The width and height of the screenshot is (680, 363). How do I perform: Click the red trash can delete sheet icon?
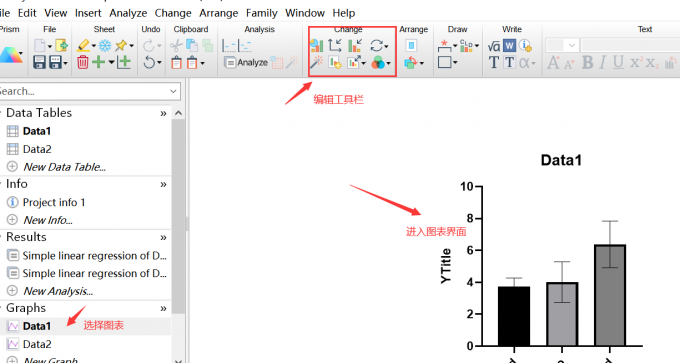83,62
